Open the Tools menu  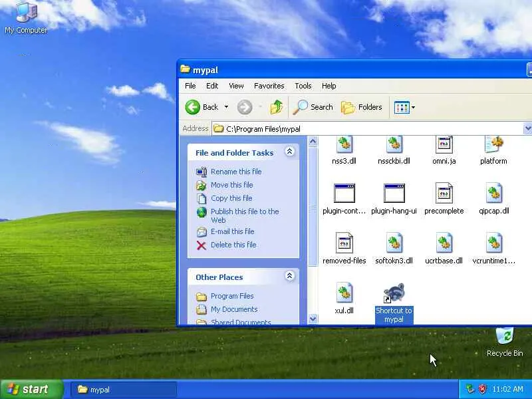[x=303, y=86]
